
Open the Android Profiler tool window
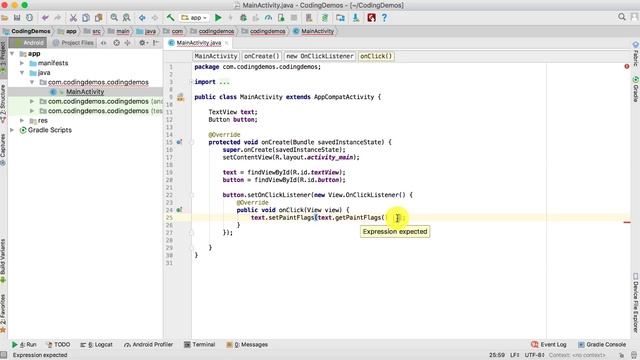(149, 344)
